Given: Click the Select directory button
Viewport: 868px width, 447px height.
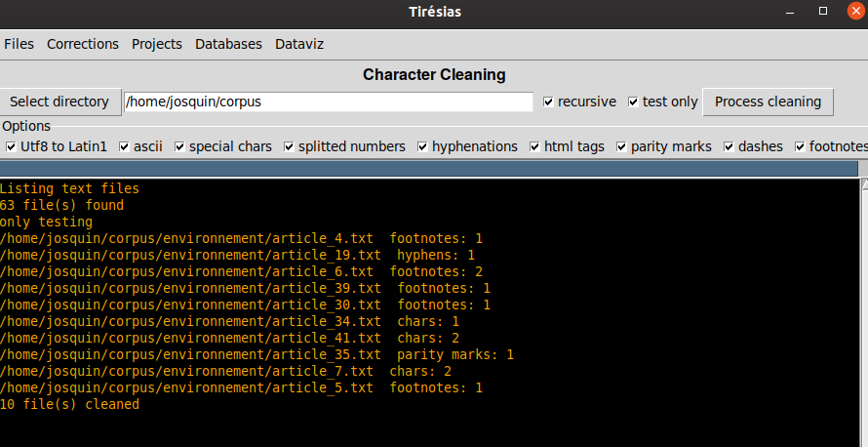Looking at the screenshot, I should 59,102.
